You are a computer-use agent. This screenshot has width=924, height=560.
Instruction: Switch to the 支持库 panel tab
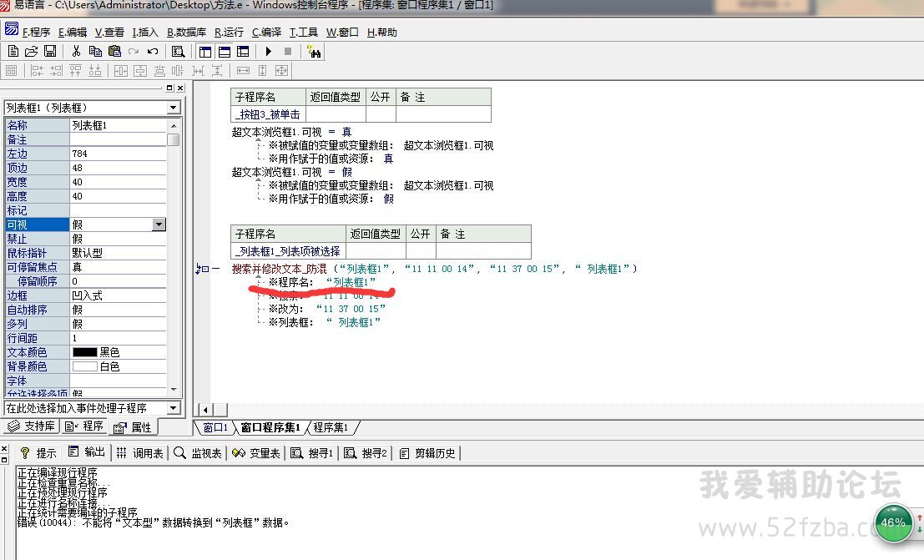pos(32,426)
